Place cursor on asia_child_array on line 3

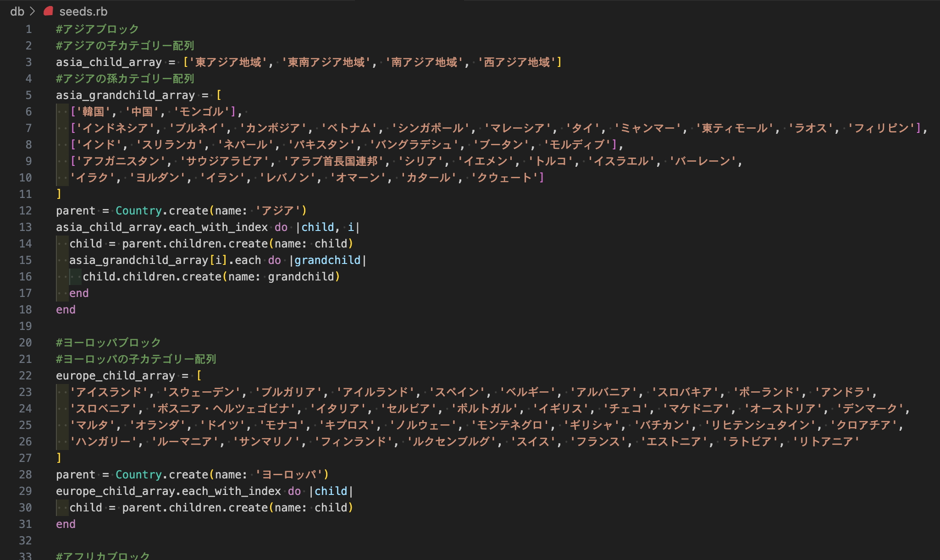109,62
